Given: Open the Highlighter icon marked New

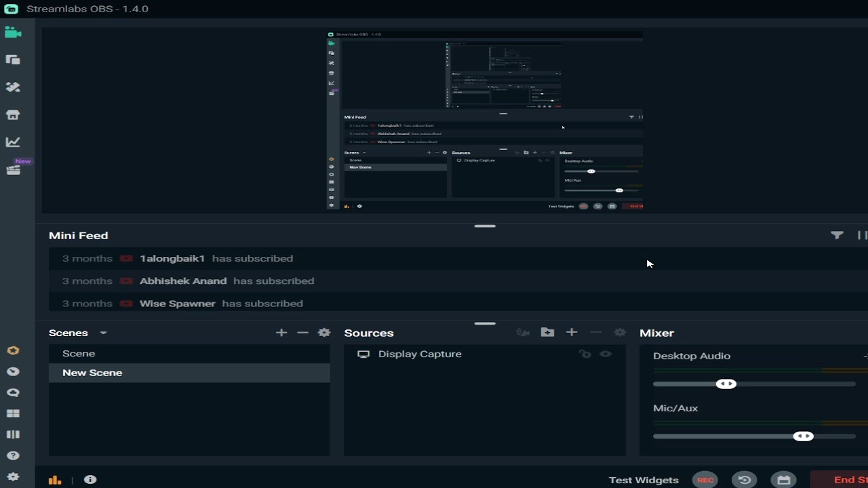Looking at the screenshot, I should click(x=13, y=169).
